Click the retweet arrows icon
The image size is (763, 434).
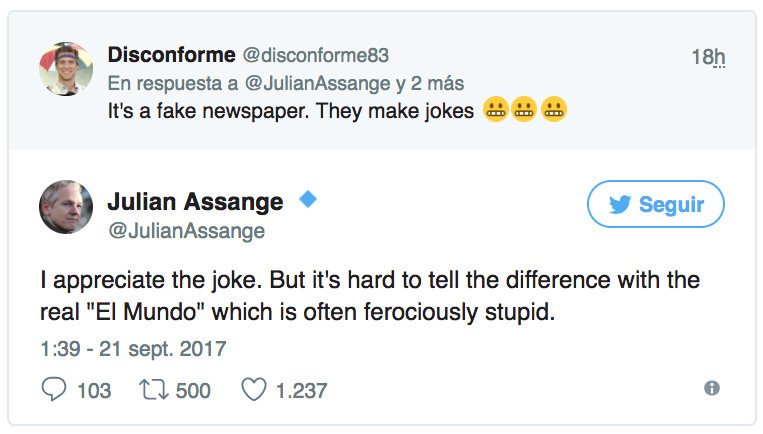154,389
